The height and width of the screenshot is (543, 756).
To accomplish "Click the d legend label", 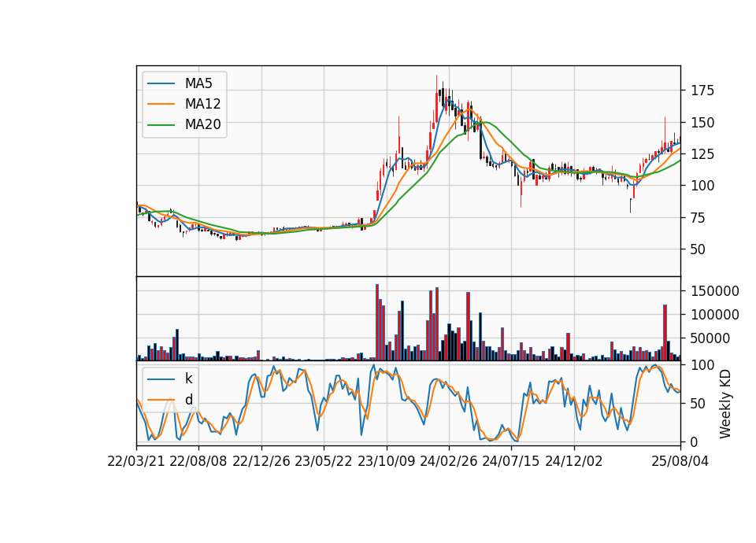I will point(188,400).
